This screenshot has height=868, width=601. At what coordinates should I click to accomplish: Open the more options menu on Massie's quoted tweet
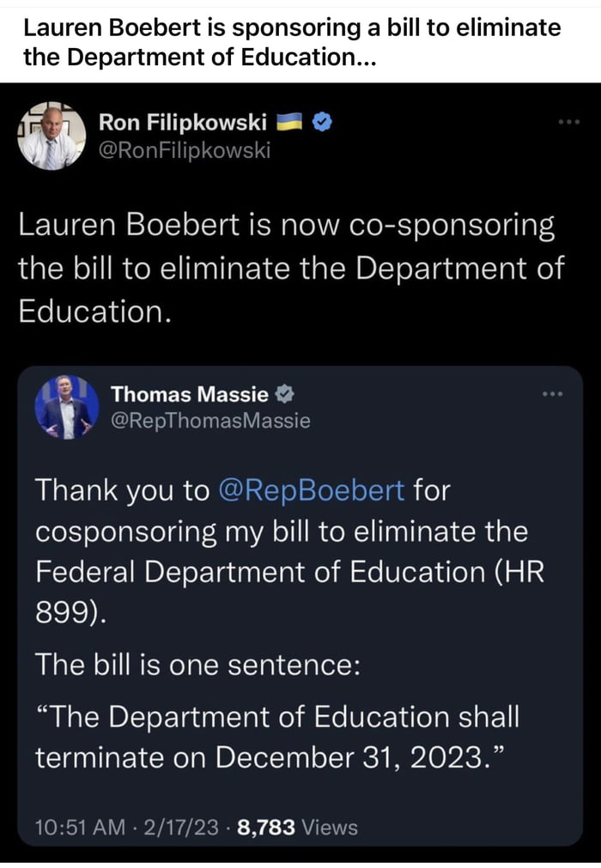pyautogui.click(x=552, y=394)
